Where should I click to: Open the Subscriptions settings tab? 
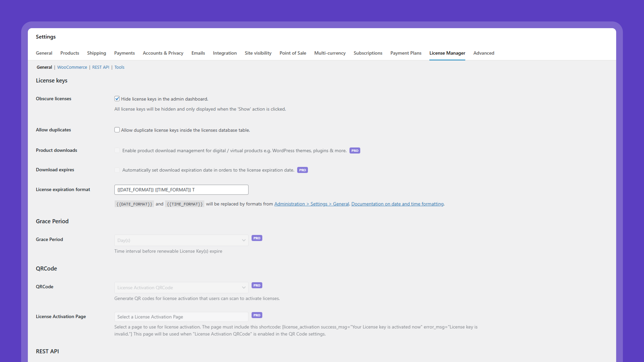(368, 53)
